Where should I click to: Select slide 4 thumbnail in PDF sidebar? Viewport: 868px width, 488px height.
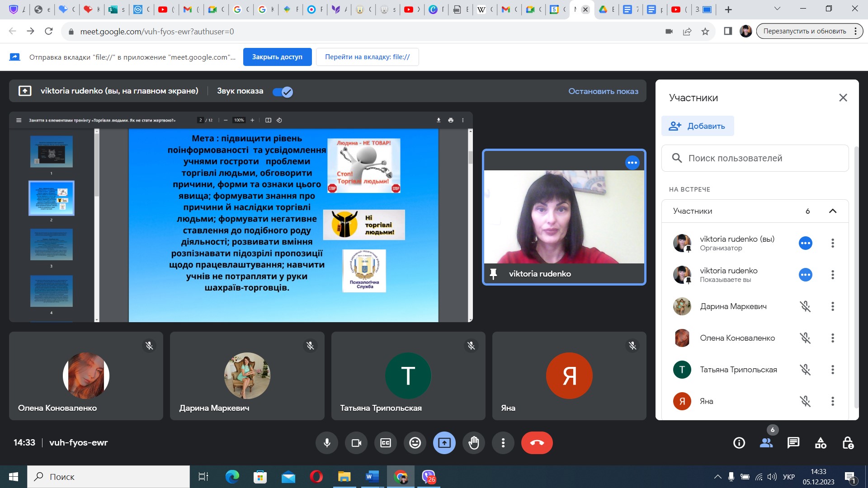51,291
